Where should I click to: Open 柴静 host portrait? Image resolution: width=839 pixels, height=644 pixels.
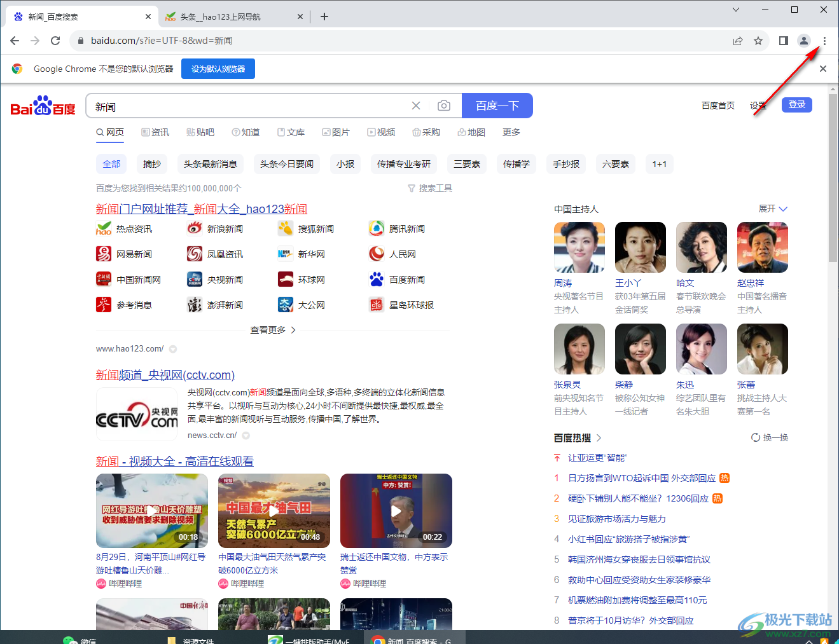point(641,349)
